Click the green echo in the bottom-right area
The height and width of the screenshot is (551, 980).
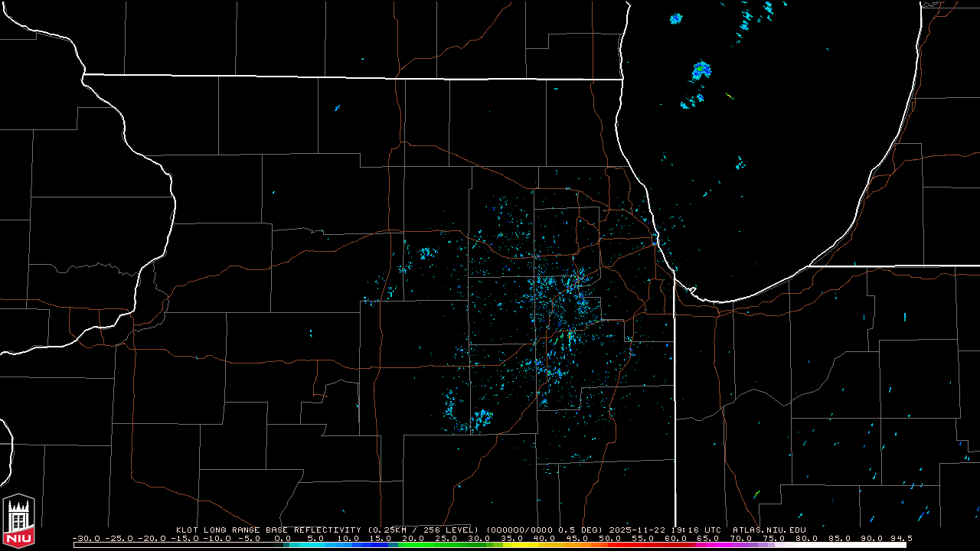coord(756,494)
